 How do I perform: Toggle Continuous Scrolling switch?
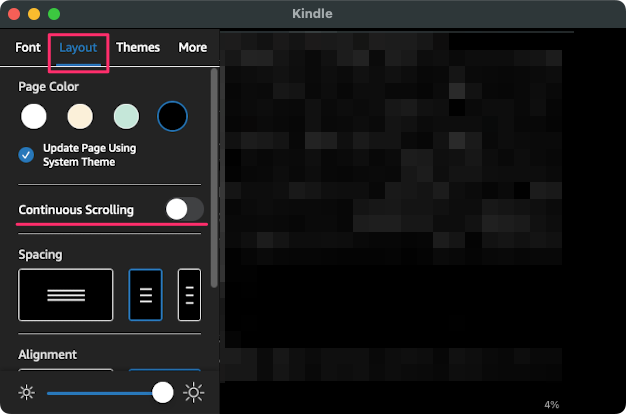(184, 209)
